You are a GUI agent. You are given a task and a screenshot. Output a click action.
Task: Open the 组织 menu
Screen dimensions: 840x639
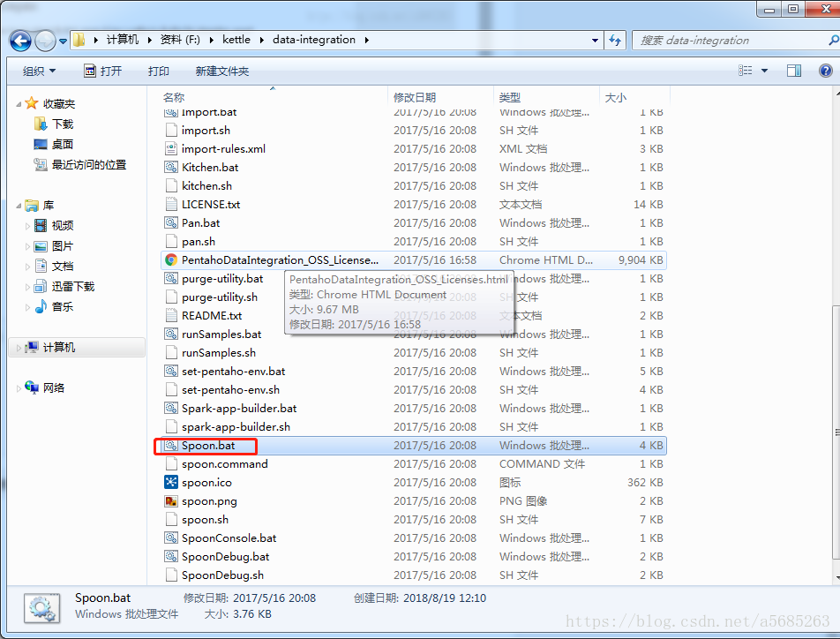[39, 71]
